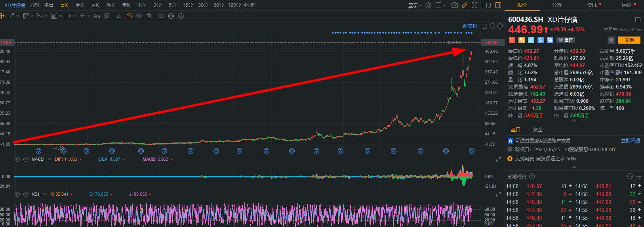Select the 60分 interval
The height and width of the screenshot is (227, 644).
click(218, 5)
